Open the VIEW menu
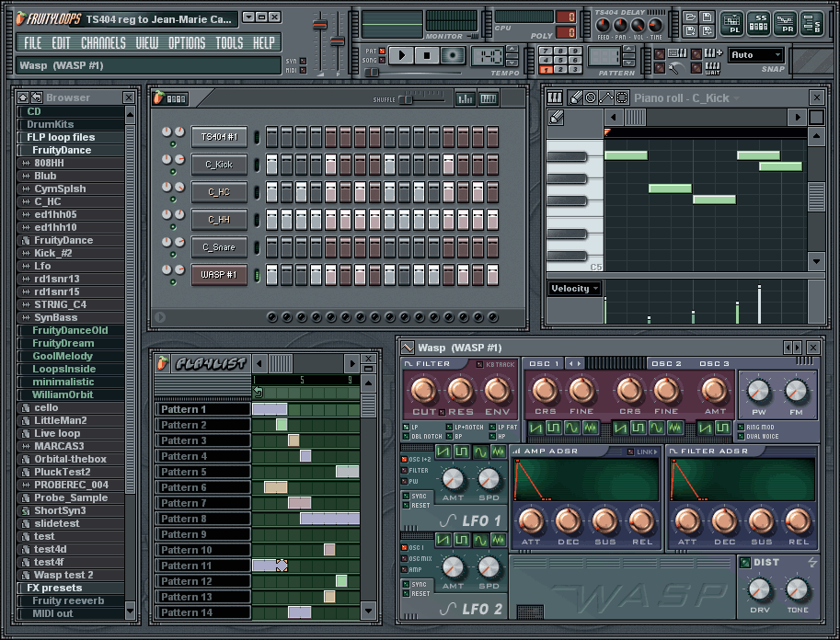The width and height of the screenshot is (840, 640). pyautogui.click(x=147, y=43)
